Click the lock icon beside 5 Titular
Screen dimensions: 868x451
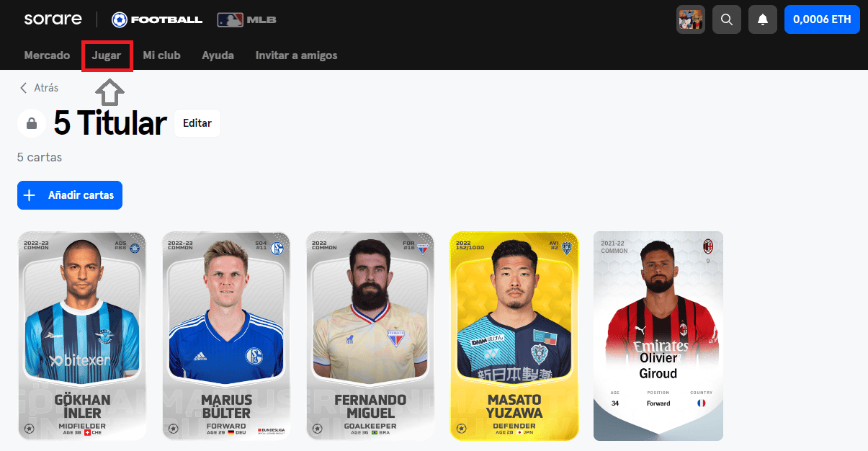(x=32, y=124)
